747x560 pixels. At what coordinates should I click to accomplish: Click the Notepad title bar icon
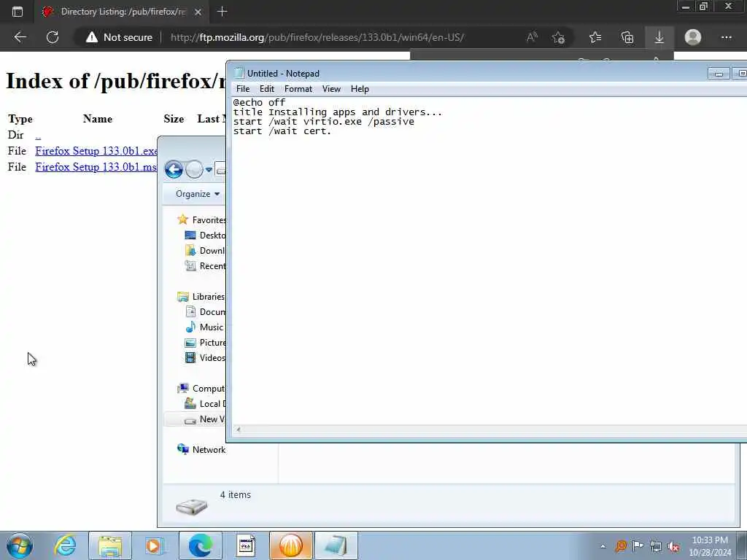click(x=239, y=74)
